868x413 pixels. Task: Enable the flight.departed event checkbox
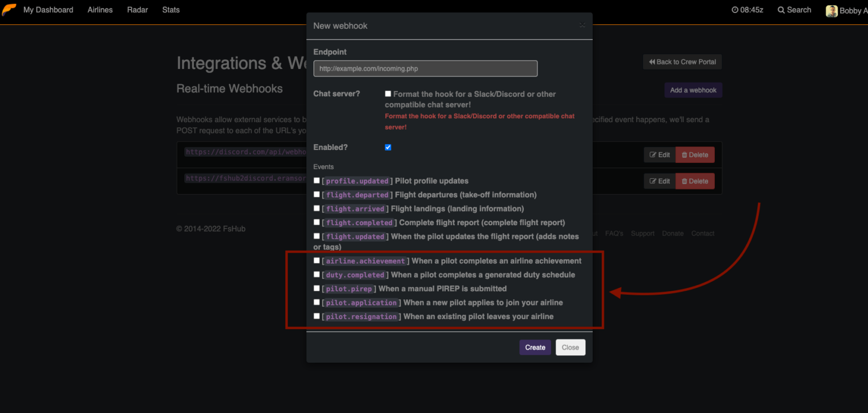[x=316, y=194]
